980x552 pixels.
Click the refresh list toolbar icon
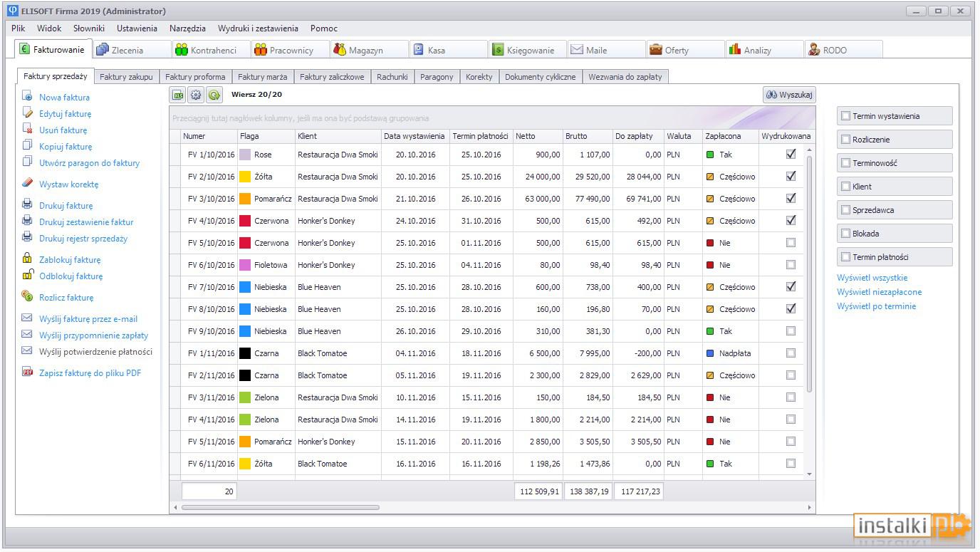coord(214,95)
